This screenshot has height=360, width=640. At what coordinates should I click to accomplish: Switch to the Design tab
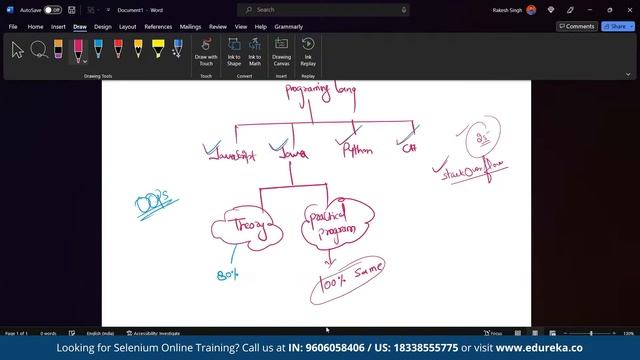coord(102,27)
